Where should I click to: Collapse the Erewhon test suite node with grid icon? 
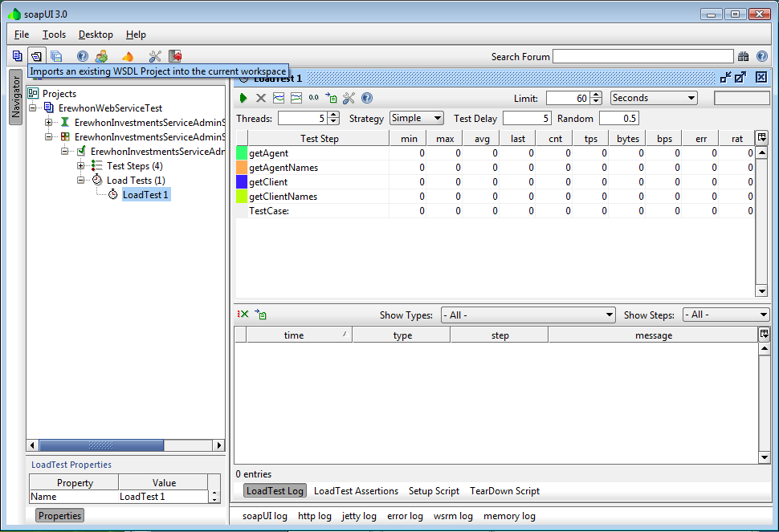pos(49,136)
